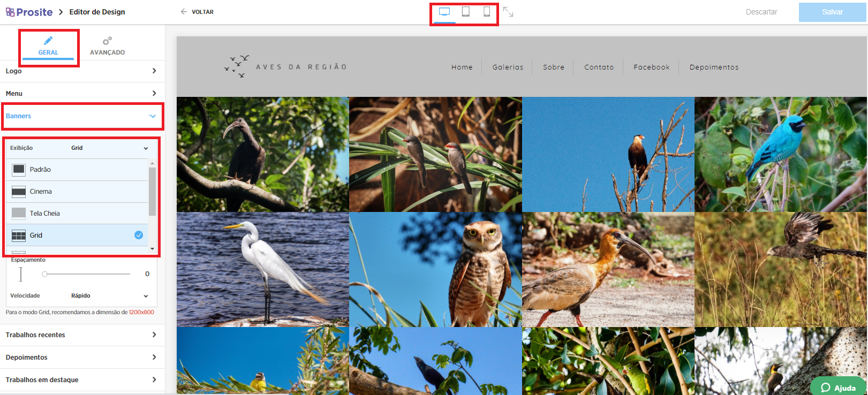This screenshot has height=395, width=868.
Task: Select mobile phone preview icon
Action: point(487,12)
